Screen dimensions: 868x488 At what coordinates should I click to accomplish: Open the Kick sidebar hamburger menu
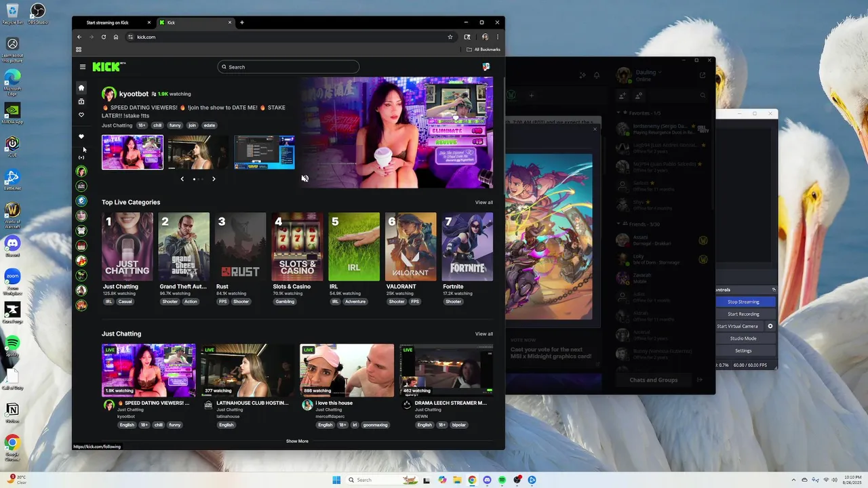coord(83,66)
